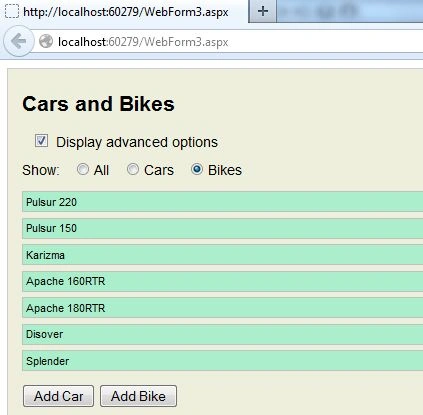Select the All radio button

pos(83,169)
